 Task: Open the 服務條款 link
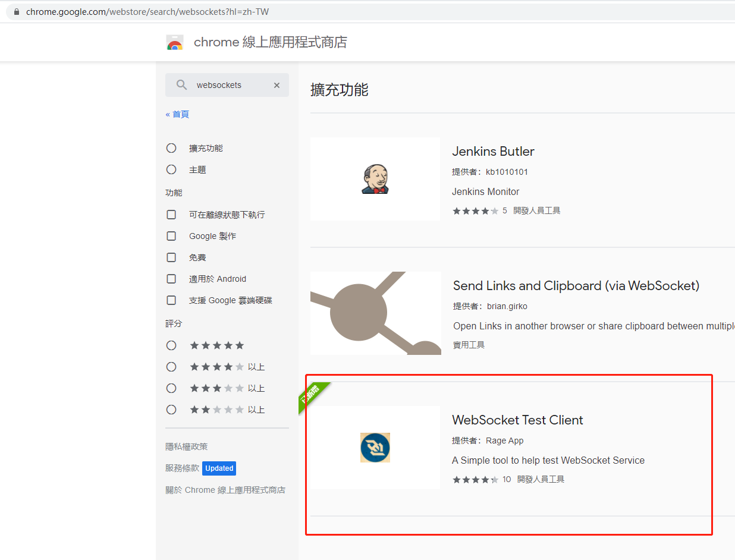coord(182,468)
